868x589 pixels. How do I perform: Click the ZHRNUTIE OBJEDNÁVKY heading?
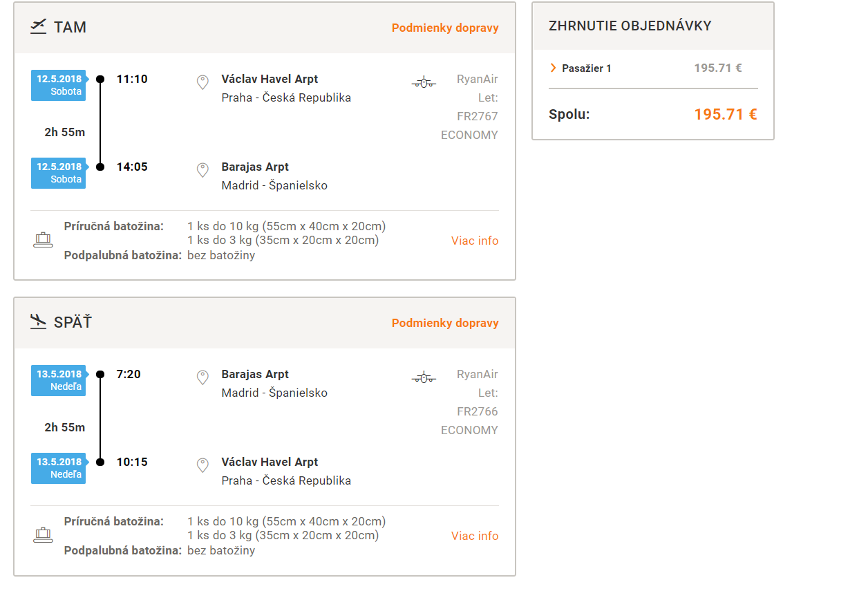point(630,26)
